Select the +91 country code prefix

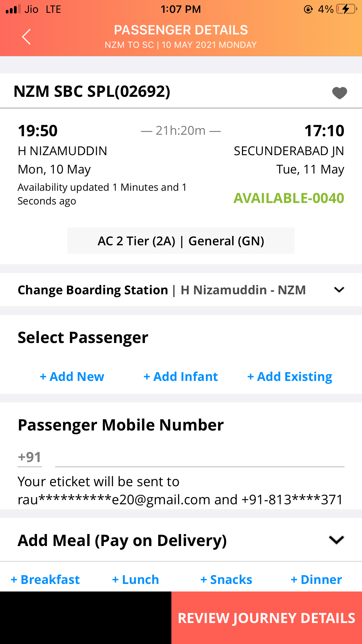coord(29,457)
